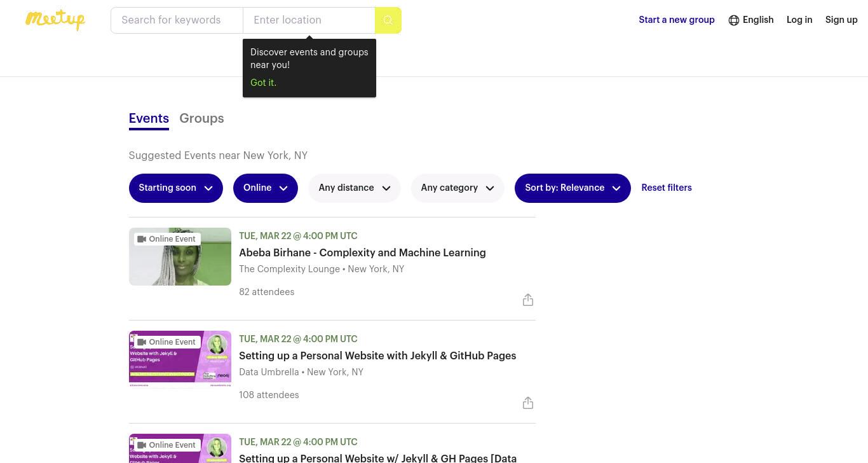The height and width of the screenshot is (463, 868).
Task: Expand the Any distance dropdown
Action: click(355, 188)
